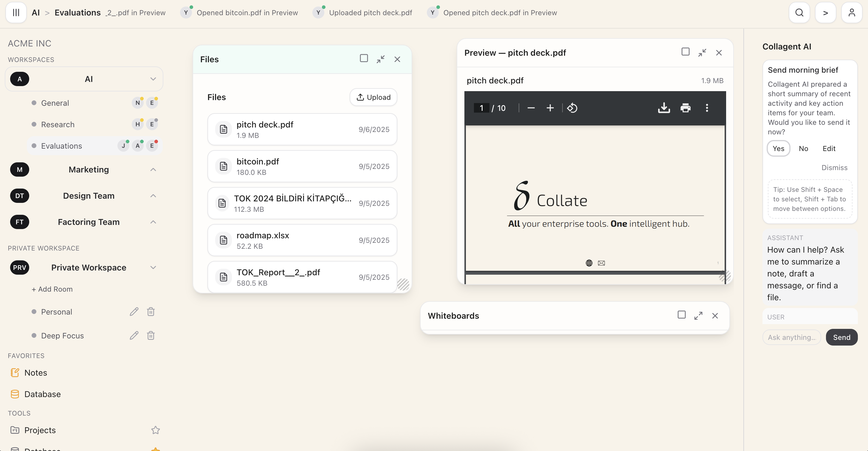Open the search icon in the top bar

[799, 13]
